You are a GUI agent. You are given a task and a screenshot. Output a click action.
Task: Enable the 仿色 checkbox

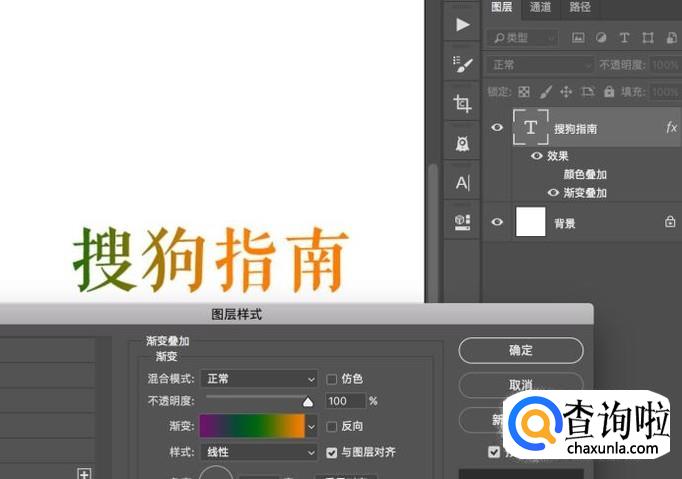(x=331, y=379)
